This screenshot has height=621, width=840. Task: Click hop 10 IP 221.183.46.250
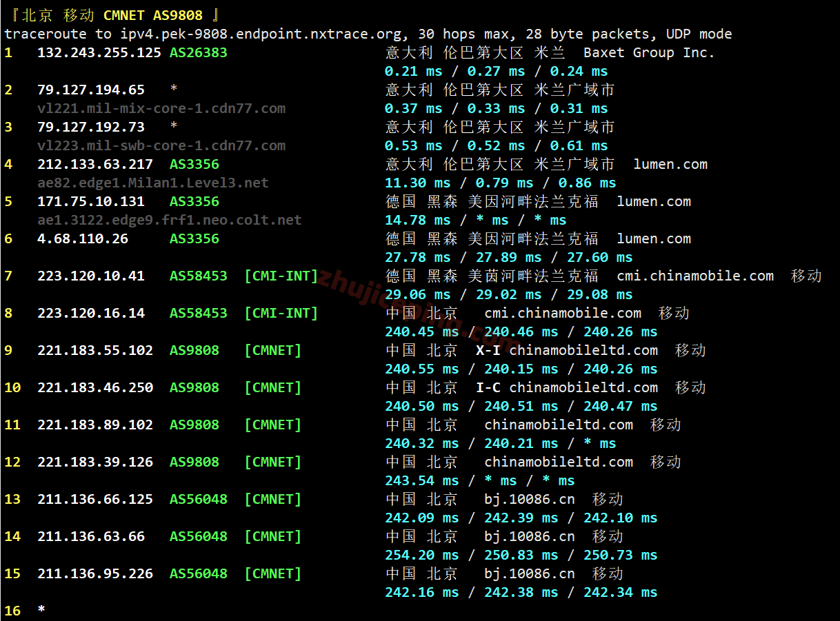pos(95,387)
